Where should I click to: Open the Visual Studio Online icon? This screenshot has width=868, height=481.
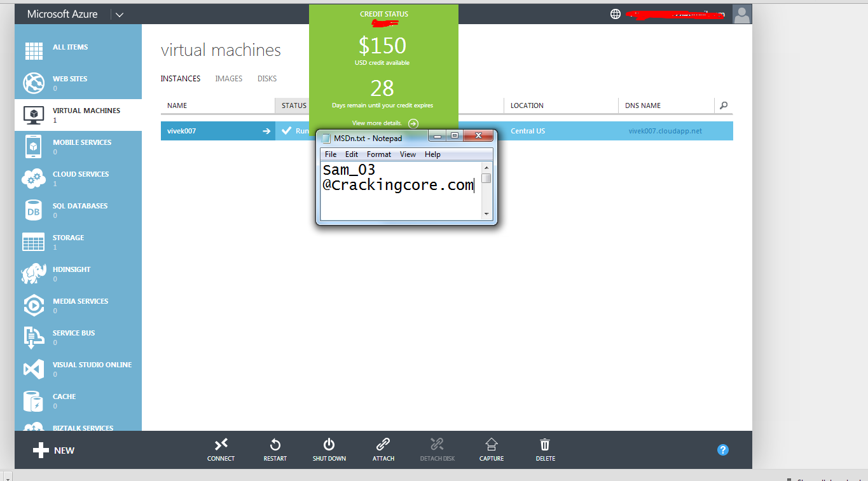click(34, 369)
